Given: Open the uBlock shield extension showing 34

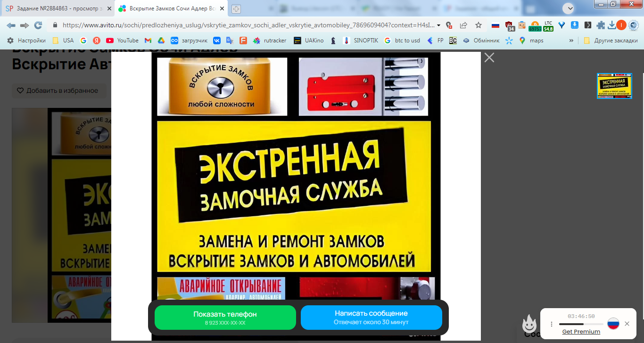Looking at the screenshot, I should coord(509,25).
